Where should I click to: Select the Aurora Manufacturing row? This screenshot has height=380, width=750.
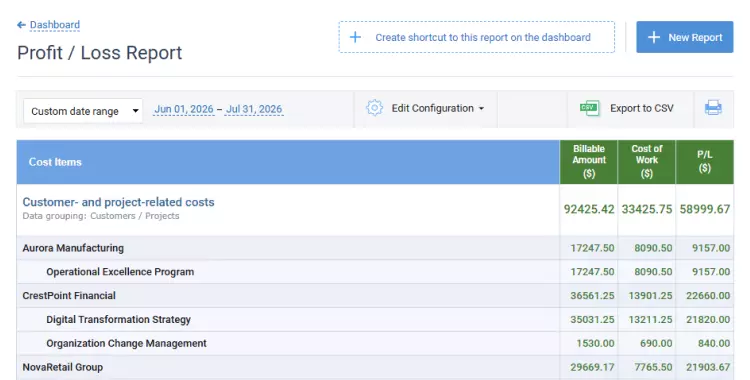(375, 248)
